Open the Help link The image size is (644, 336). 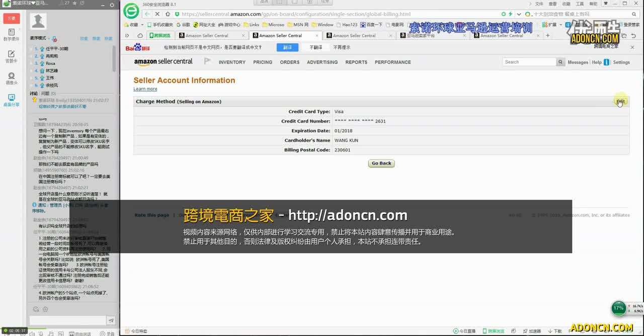click(597, 62)
